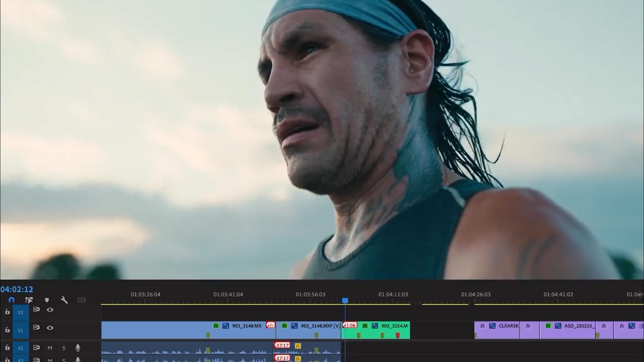Click fx badge on 903_3254 green clip
Image resolution: width=644 pixels, height=362 pixels.
(365, 326)
